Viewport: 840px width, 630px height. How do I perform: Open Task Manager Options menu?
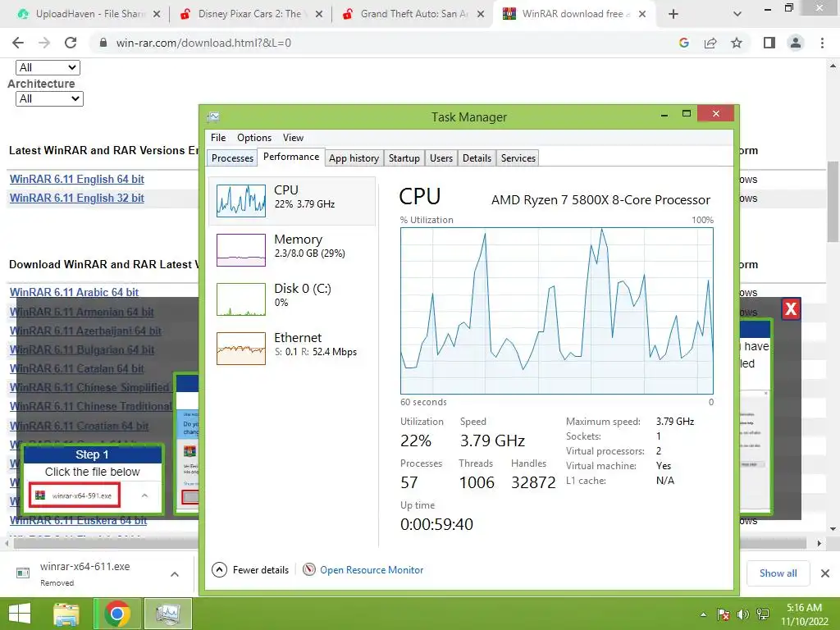click(254, 138)
